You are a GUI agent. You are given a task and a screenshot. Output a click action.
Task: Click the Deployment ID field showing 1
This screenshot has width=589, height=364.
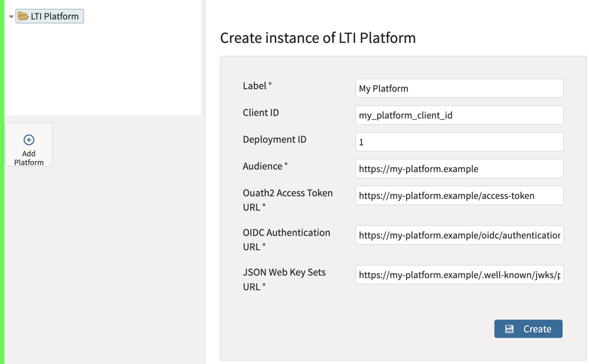coord(459,142)
